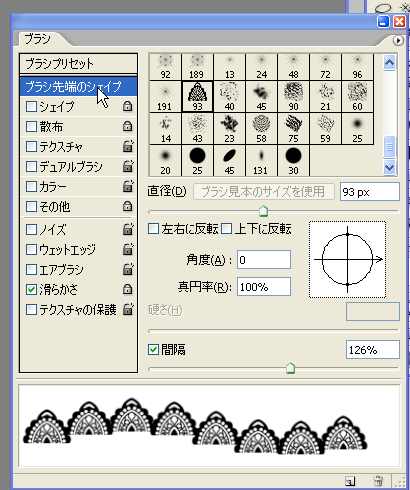This screenshot has width=410, height=490.
Task: Enable the テクスチャ checkbox
Action: [31, 147]
